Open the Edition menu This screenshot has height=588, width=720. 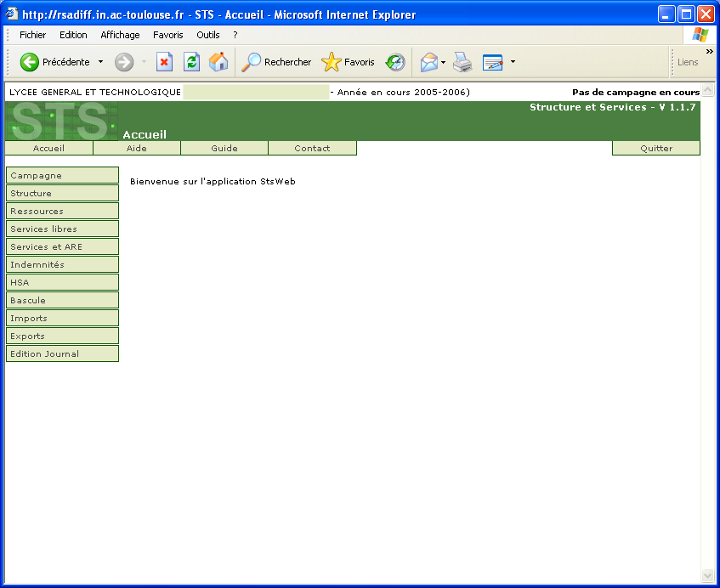[73, 35]
